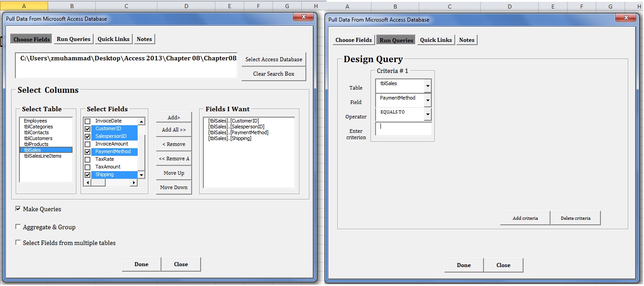This screenshot has height=286, width=644.
Task: Select tblCategories in the Select Table list
Action: 46,127
